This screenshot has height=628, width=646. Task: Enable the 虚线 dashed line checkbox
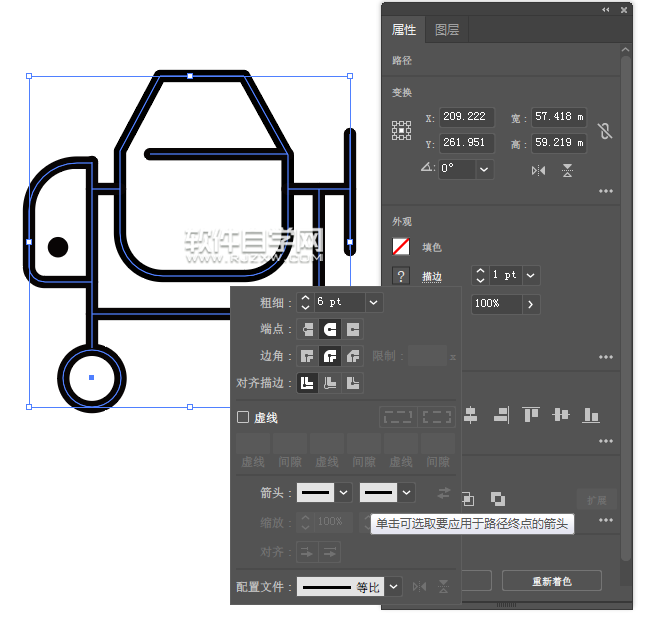pos(243,418)
